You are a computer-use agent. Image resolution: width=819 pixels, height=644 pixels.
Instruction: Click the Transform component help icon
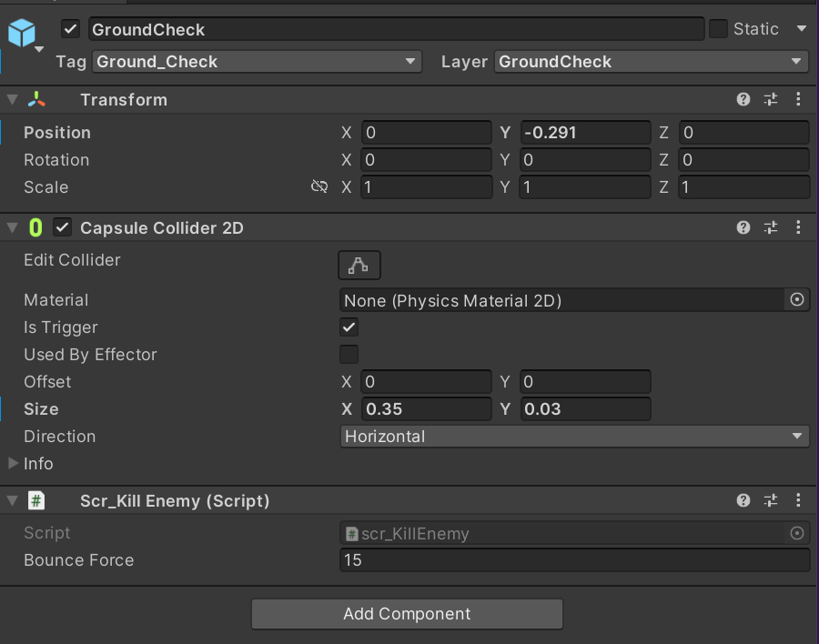[743, 99]
